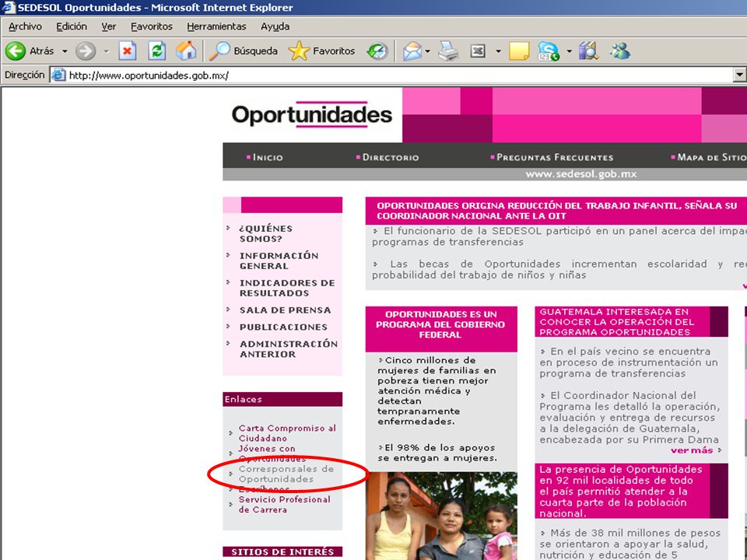The height and width of the screenshot is (560, 747).
Task: Open Búsqueda magnifier search tool
Action: coord(244,51)
